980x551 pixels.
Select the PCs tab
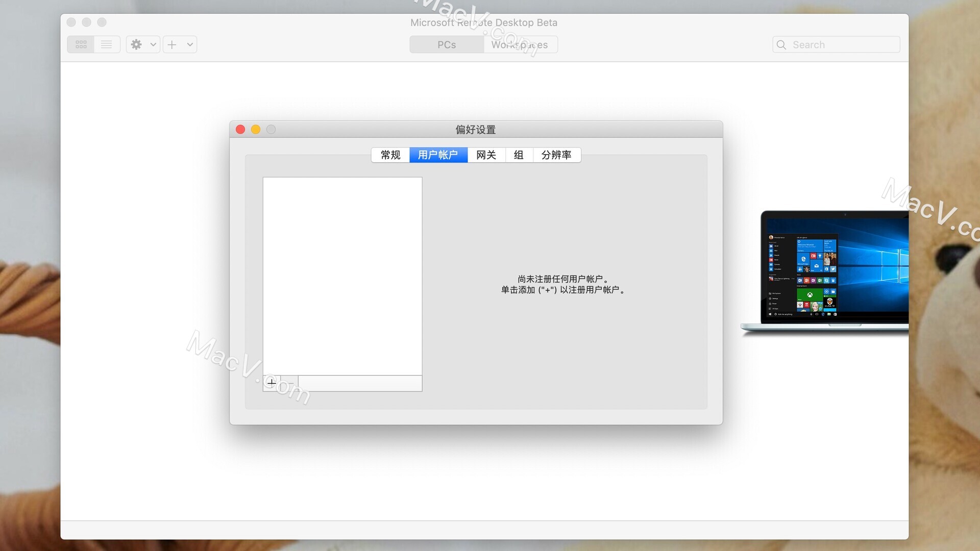(x=447, y=44)
